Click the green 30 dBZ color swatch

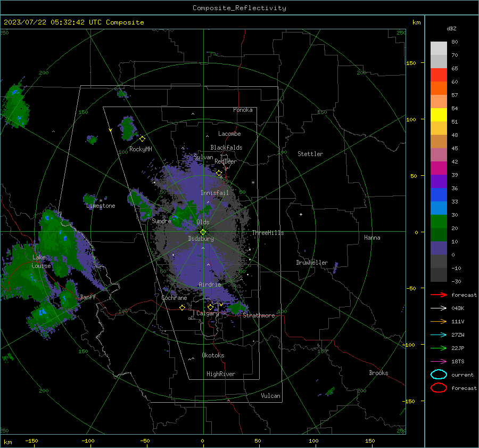439,221
